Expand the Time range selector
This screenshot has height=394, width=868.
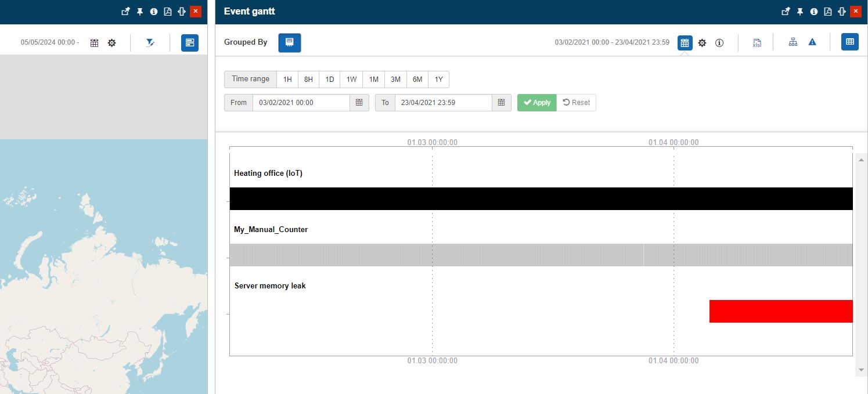coord(250,79)
